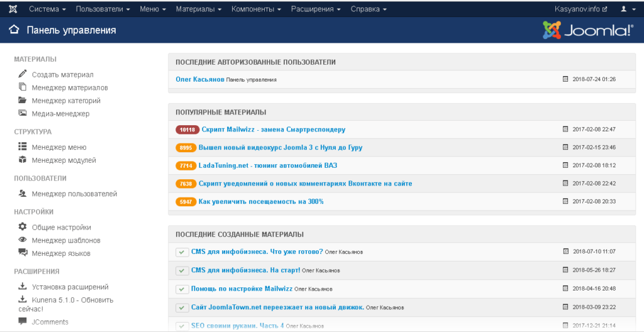Screen dimensions: 644x332
Task: Click the calendar icon next to 2018-04-16 20:48
Action: point(565,289)
